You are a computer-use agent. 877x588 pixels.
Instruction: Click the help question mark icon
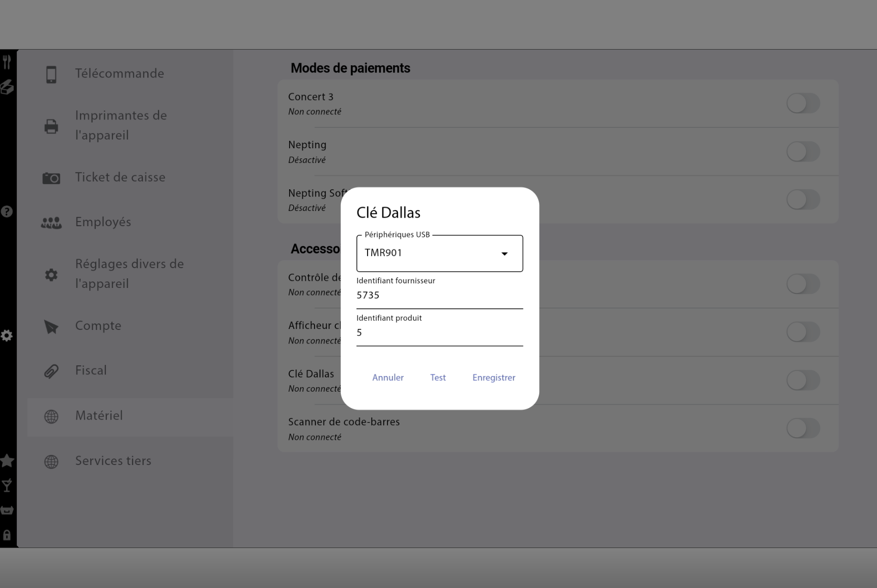tap(7, 212)
